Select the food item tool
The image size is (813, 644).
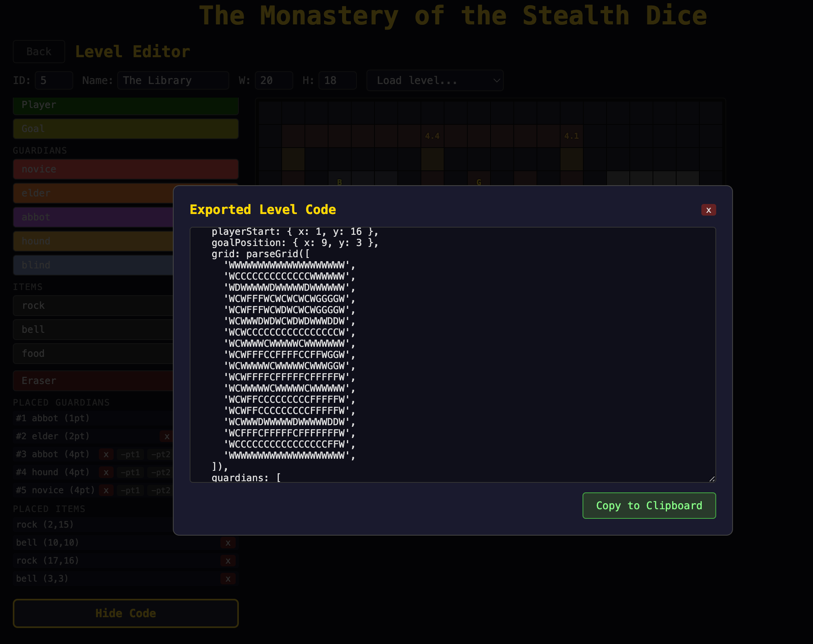tap(93, 354)
